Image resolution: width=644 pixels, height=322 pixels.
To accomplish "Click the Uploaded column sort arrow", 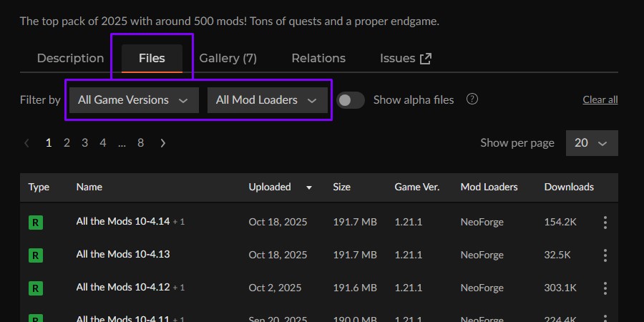I will coord(309,187).
